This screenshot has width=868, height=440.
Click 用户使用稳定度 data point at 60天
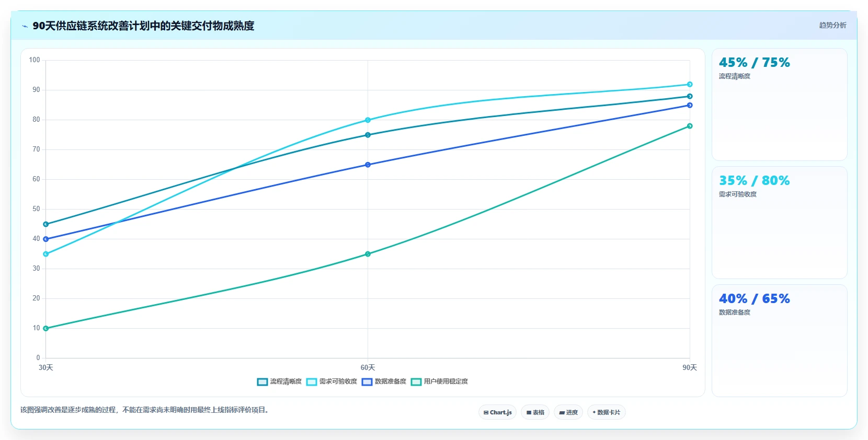[368, 254]
